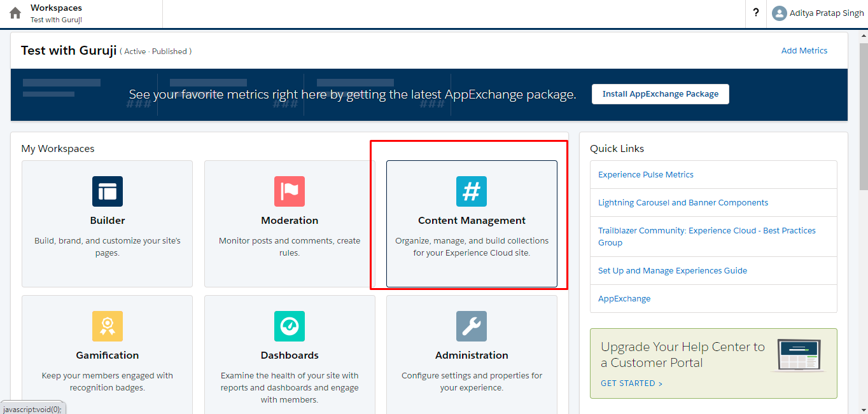Viewport: 868px width, 414px height.
Task: Click Install AppExchange Package button
Action: [x=661, y=94]
